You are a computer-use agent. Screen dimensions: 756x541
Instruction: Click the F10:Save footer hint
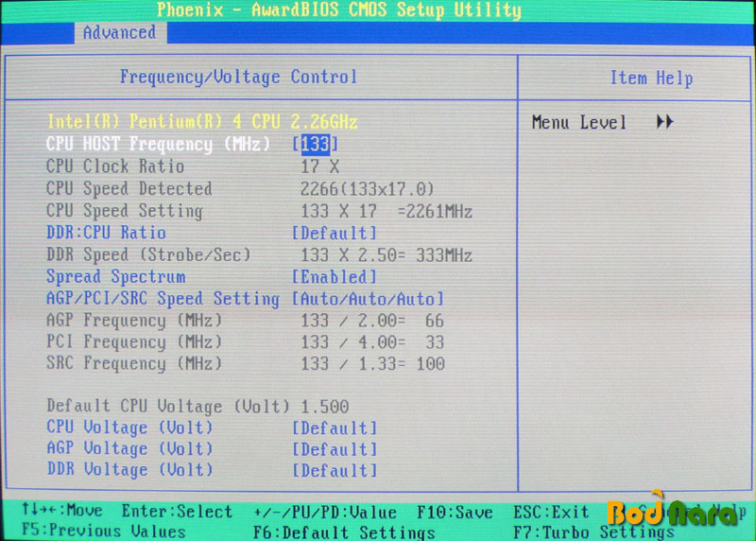tap(455, 513)
